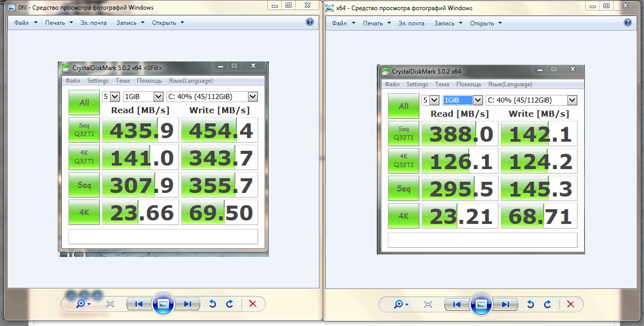Click 435.9 sequential read value

tap(140, 131)
